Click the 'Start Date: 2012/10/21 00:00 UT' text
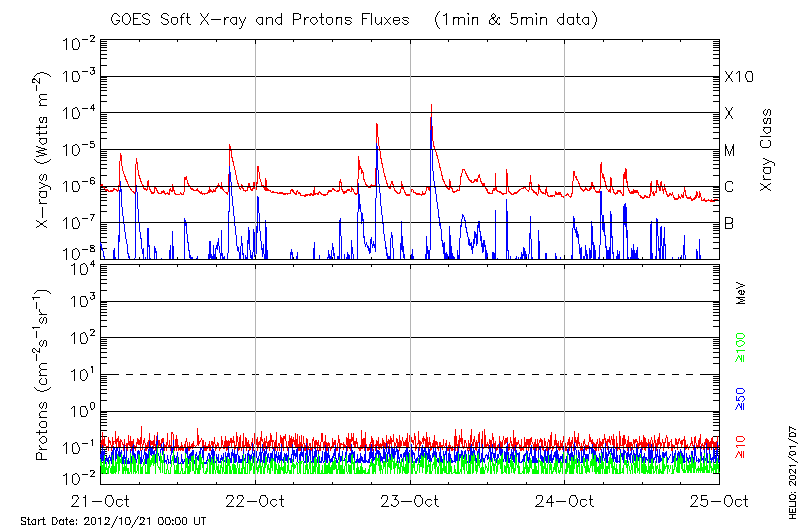The image size is (800, 530). pos(113,521)
